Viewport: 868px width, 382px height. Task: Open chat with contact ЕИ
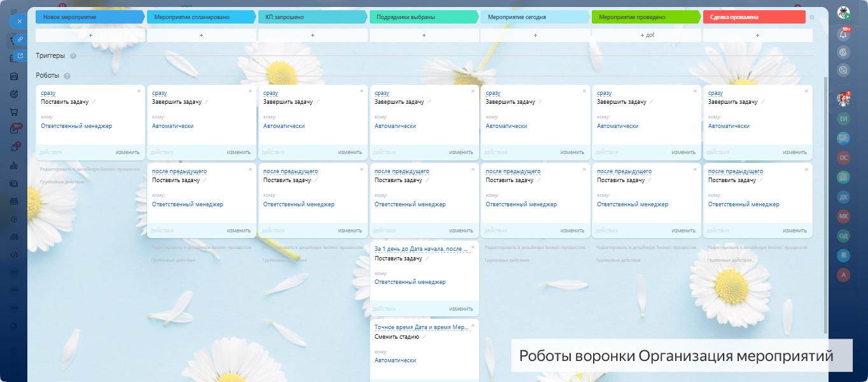point(844,119)
